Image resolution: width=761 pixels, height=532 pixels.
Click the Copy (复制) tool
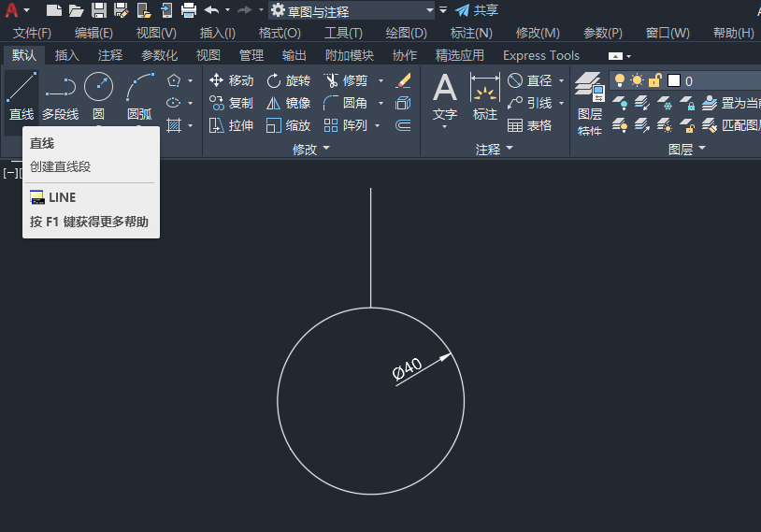pyautogui.click(x=232, y=103)
